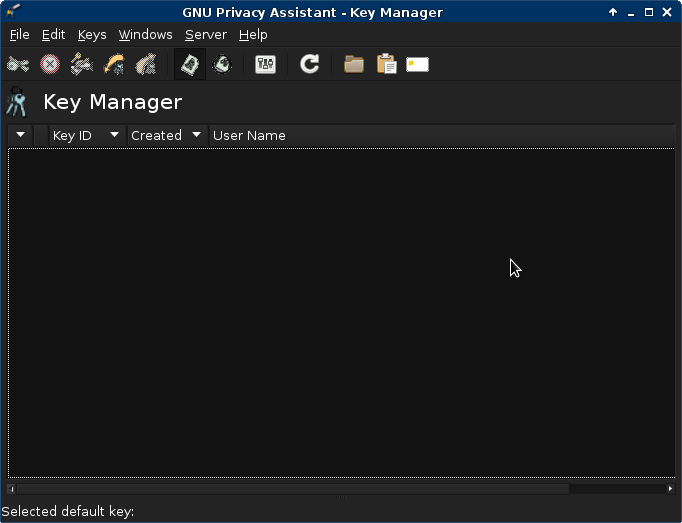Open the window menu icon in title bar
This screenshot has width=682, height=523.
[13, 11]
